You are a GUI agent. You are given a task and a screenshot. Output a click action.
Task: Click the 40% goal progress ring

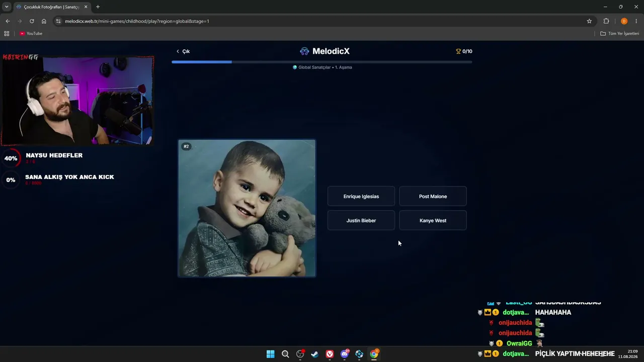pyautogui.click(x=11, y=158)
